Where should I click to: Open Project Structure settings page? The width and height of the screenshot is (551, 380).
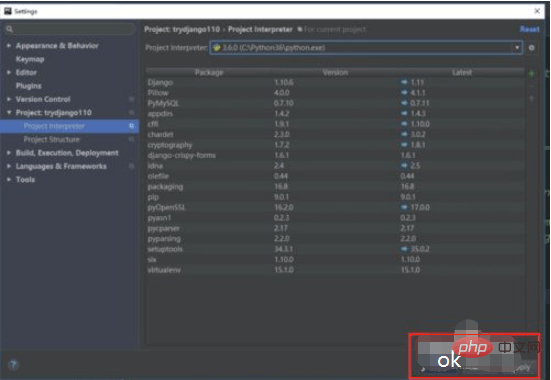point(51,139)
